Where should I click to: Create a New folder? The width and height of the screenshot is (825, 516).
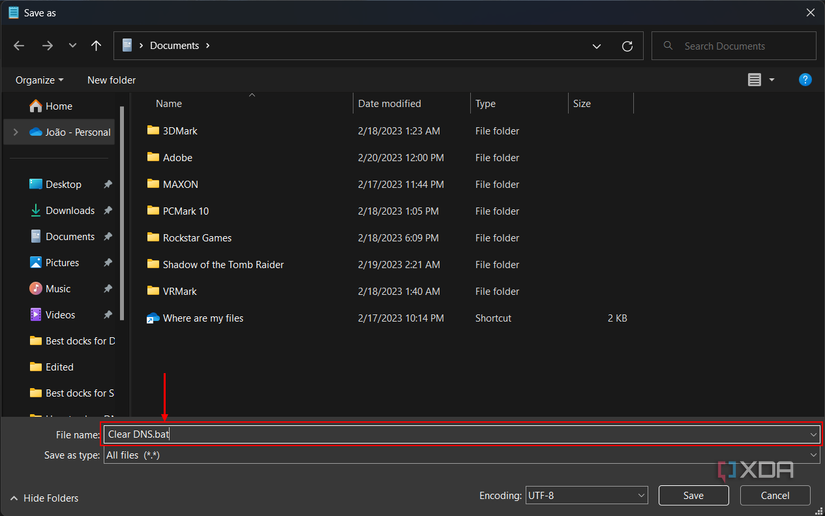point(111,80)
